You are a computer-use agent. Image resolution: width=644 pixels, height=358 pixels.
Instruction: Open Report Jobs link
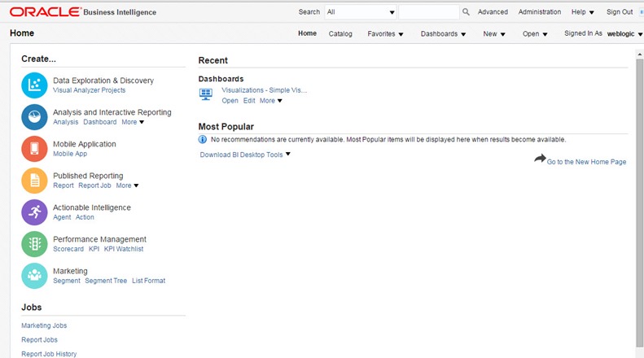coord(39,340)
